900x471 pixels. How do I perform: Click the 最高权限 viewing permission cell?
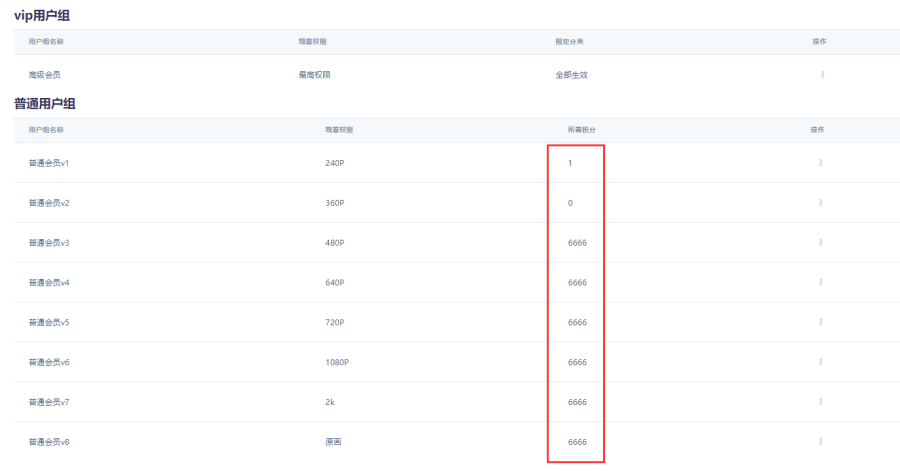tap(300, 75)
